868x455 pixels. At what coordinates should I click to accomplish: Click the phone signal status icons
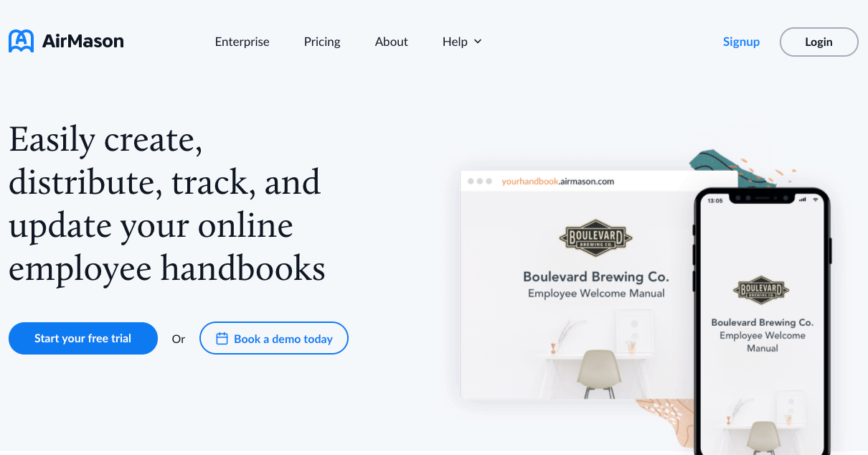(808, 200)
